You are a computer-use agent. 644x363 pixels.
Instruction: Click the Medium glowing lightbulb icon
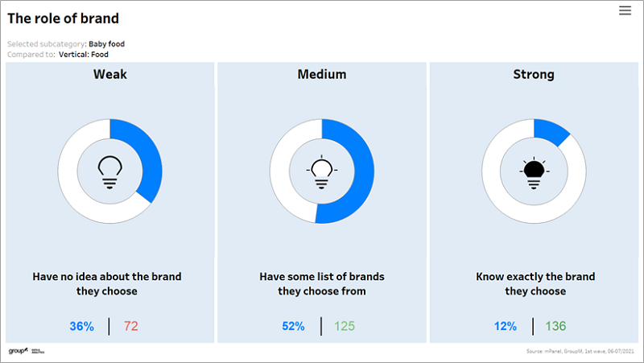321,171
